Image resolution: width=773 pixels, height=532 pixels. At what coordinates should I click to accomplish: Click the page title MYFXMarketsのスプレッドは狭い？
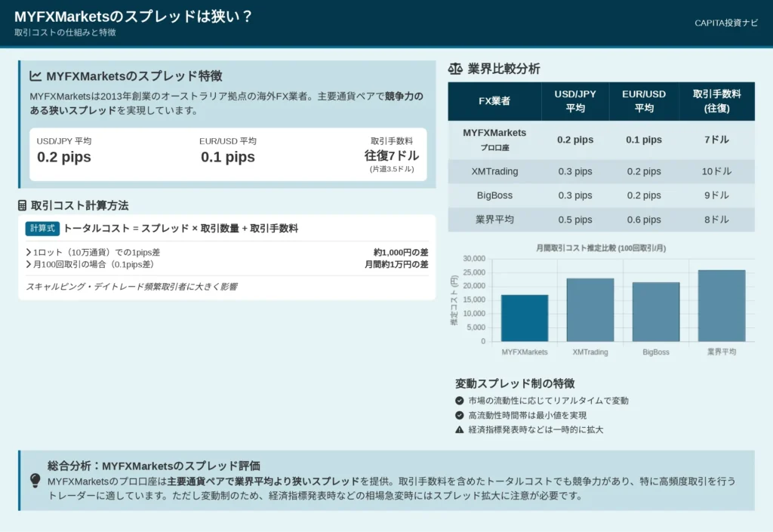click(133, 17)
